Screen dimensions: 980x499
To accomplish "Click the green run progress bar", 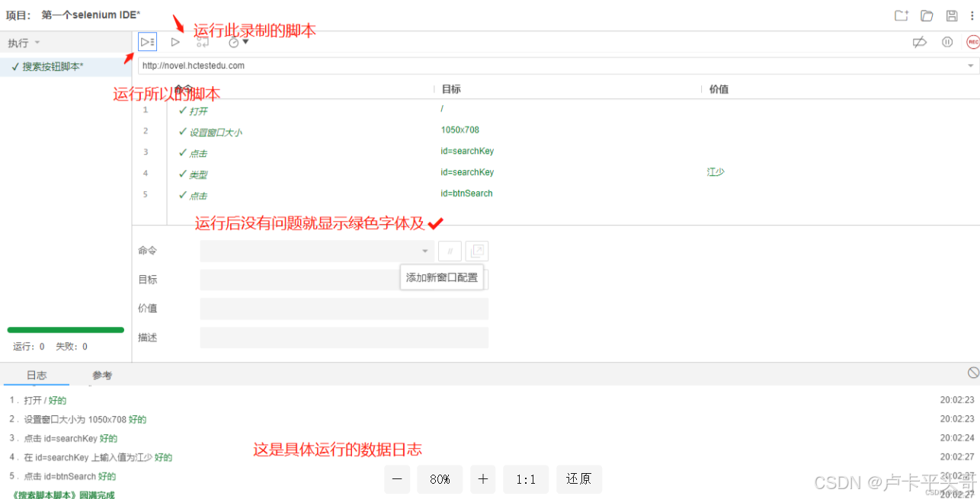I will [x=66, y=330].
